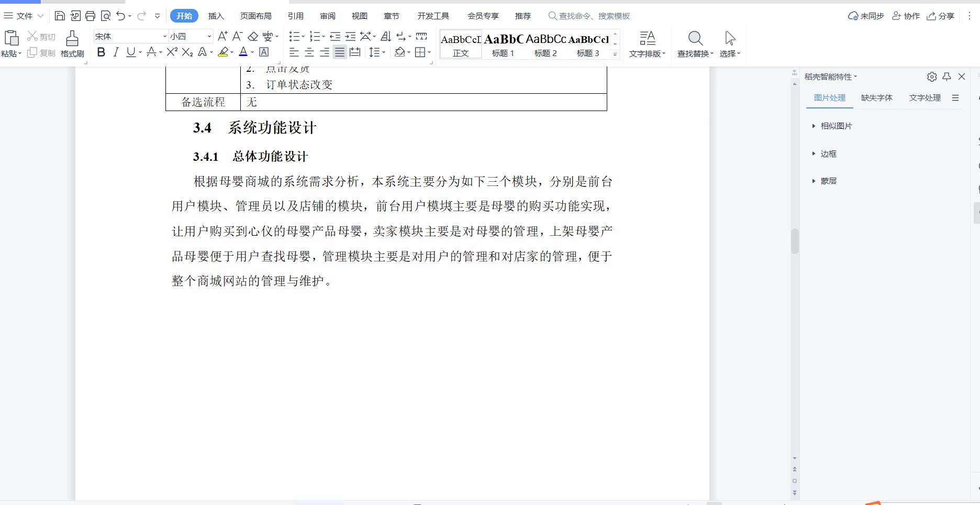Click the Save document icon
Image resolution: width=980 pixels, height=505 pixels.
click(x=60, y=16)
